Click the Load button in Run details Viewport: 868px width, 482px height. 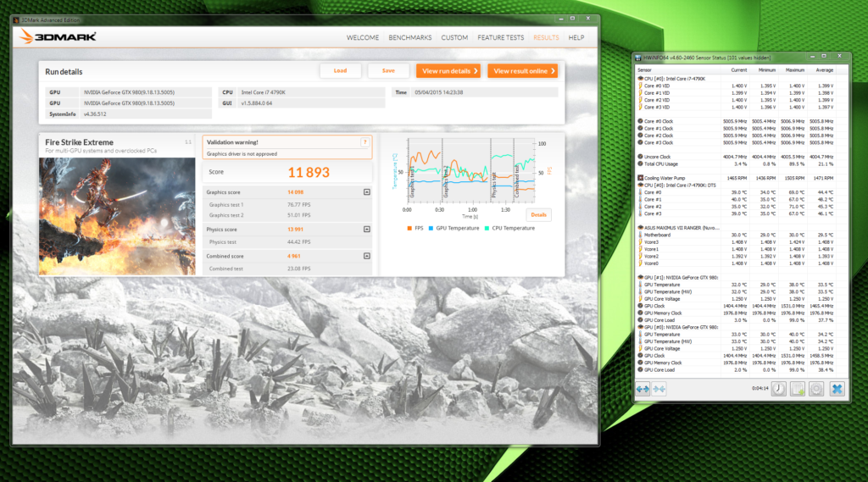pos(341,71)
